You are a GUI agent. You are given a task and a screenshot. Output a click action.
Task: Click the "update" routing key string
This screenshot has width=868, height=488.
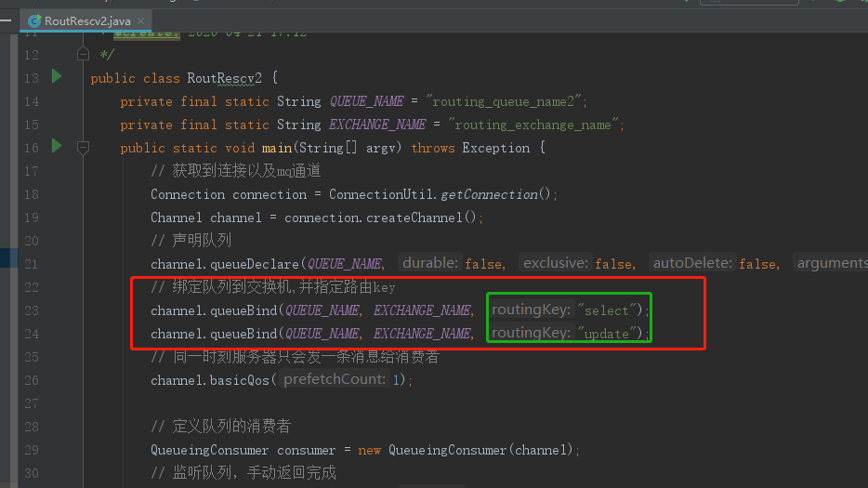pyautogui.click(x=606, y=334)
